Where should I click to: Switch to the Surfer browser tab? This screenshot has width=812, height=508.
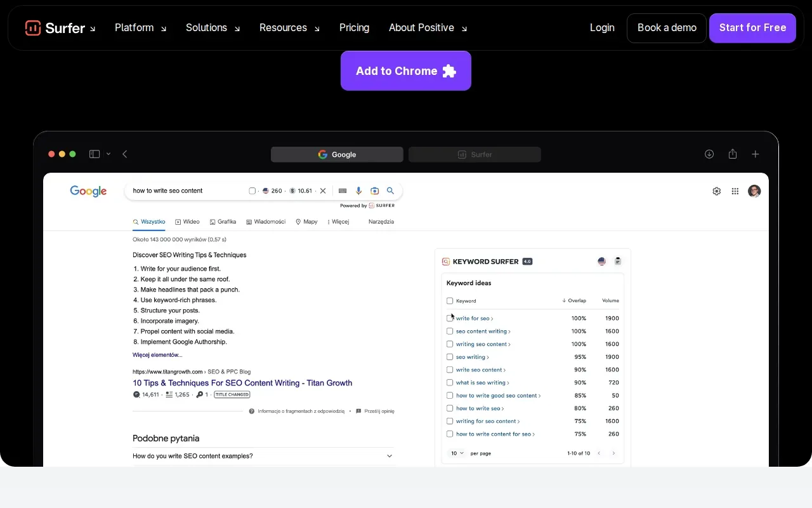click(x=475, y=154)
